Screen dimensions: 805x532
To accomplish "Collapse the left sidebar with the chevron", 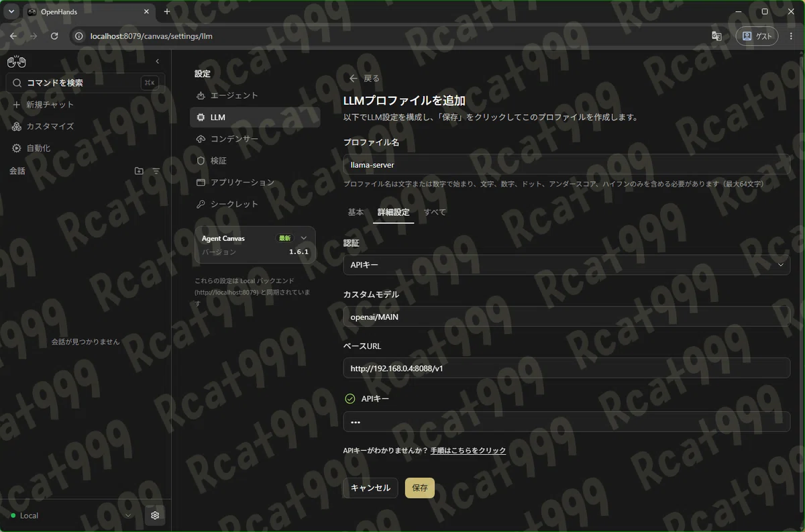I will (158, 62).
